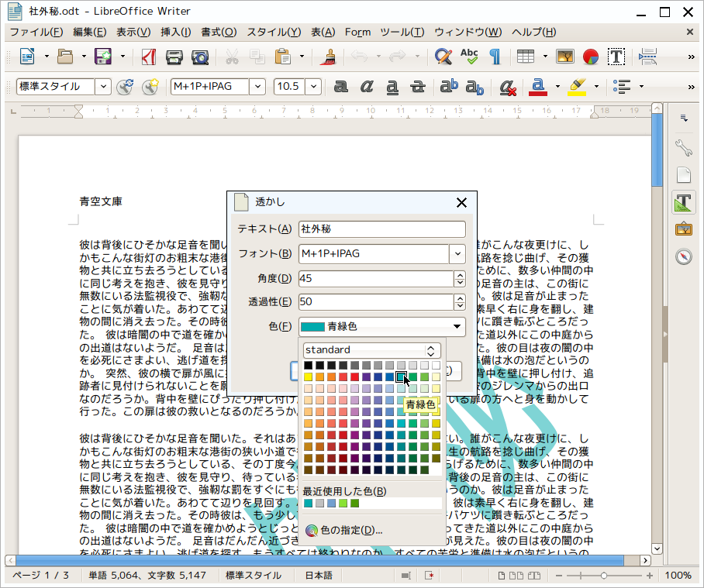Open sidebar Navigator compass icon
This screenshot has height=588, width=704.
(684, 256)
